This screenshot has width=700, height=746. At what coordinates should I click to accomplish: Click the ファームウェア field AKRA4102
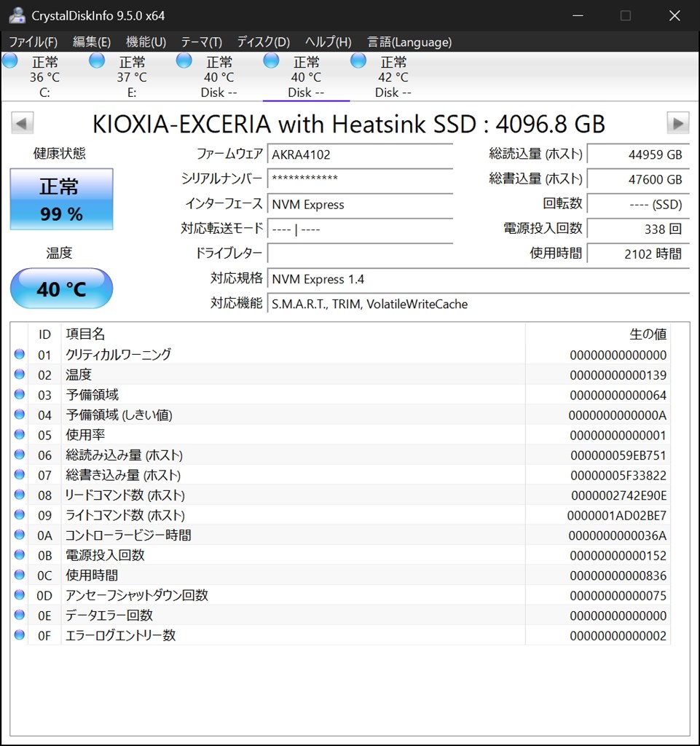coord(360,154)
